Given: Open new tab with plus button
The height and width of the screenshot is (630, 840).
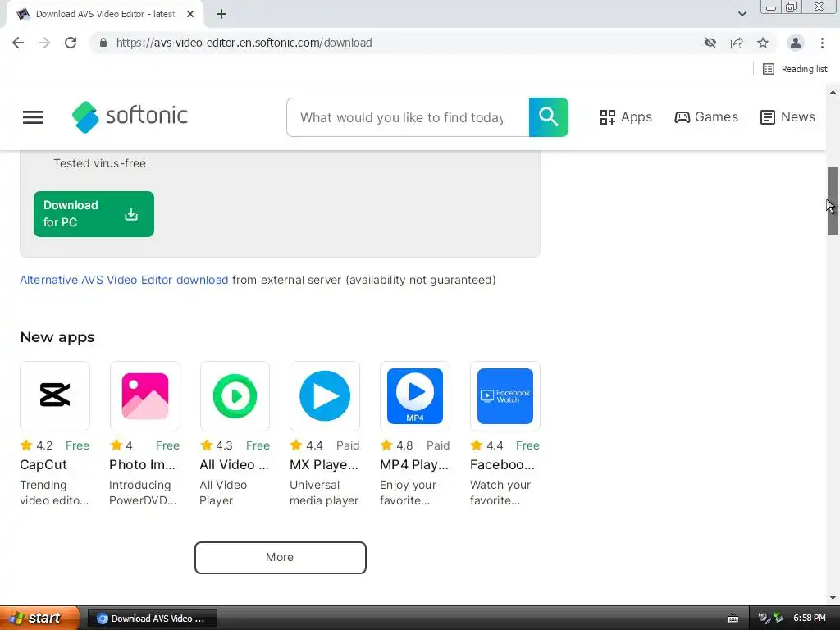Looking at the screenshot, I should tap(221, 14).
